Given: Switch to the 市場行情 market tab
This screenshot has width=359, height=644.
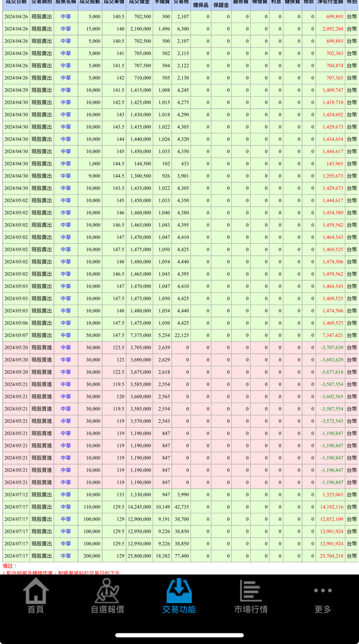Looking at the screenshot, I should click(251, 595).
